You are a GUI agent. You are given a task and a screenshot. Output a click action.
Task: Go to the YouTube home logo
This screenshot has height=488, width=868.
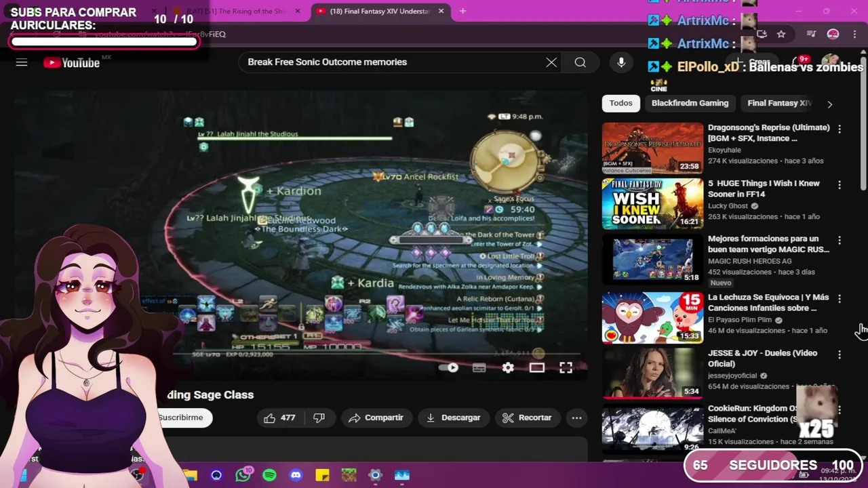coord(71,62)
